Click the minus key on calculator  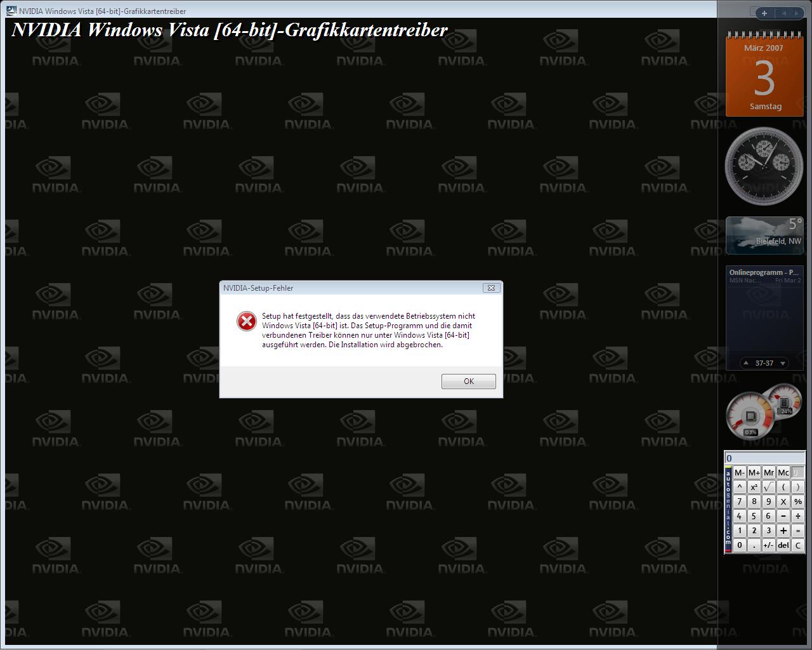pos(783,516)
